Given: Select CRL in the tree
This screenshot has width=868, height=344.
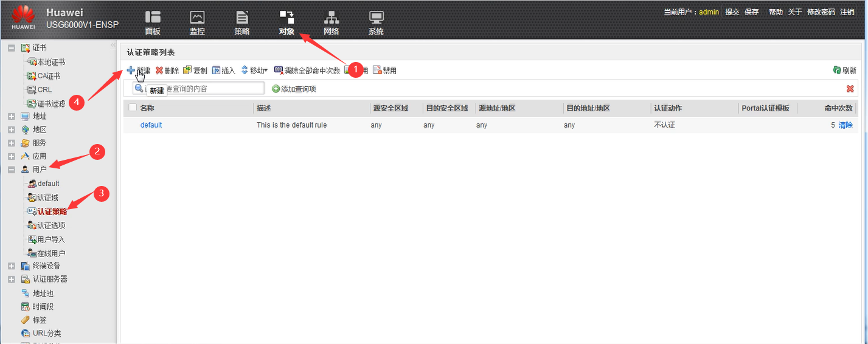Looking at the screenshot, I should pos(44,90).
